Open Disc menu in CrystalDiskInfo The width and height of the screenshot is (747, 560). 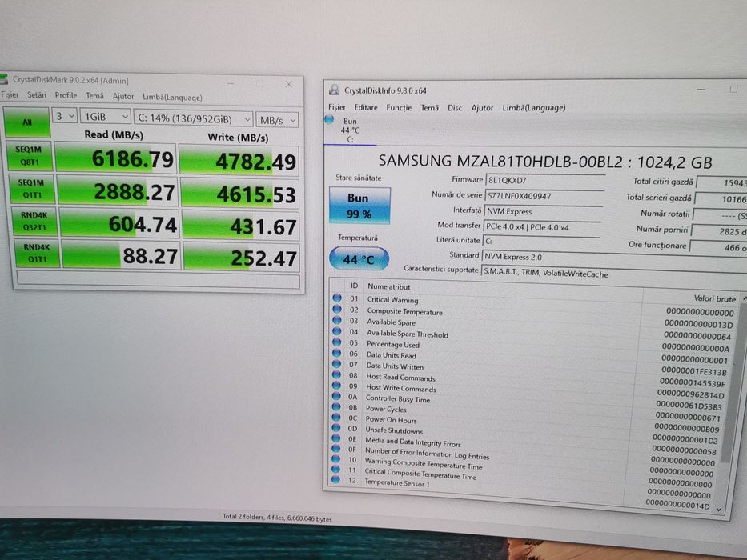tap(455, 108)
